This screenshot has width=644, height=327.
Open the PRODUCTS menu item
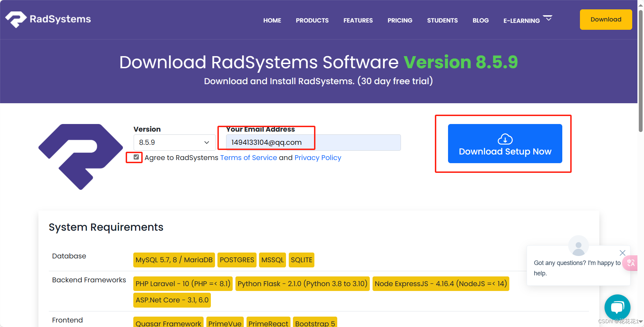tap(312, 20)
